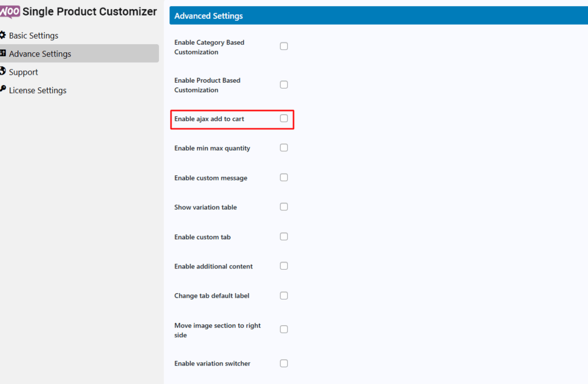This screenshot has width=588, height=384.
Task: Enable Category Based Customization checkbox
Action: click(x=284, y=46)
